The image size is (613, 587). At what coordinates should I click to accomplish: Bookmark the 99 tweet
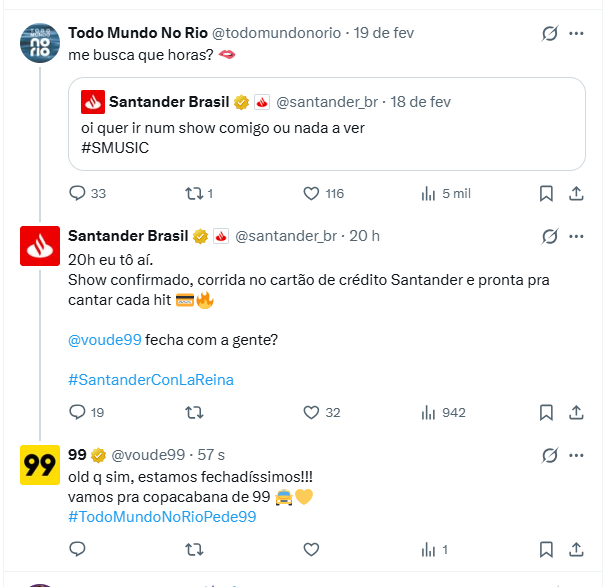click(547, 549)
